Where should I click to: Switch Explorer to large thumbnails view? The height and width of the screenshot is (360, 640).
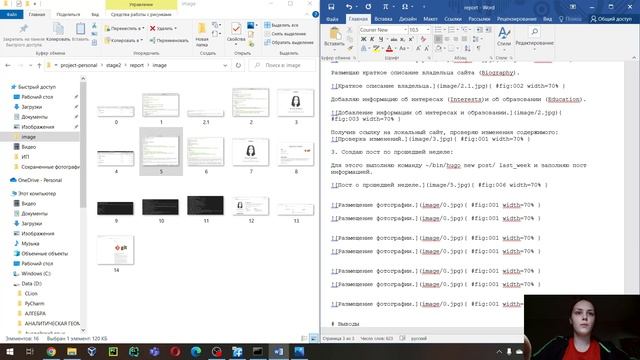point(313,338)
